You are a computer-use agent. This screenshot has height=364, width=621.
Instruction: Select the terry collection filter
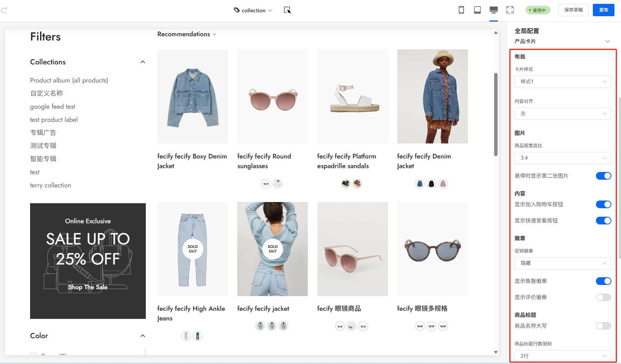(51, 185)
